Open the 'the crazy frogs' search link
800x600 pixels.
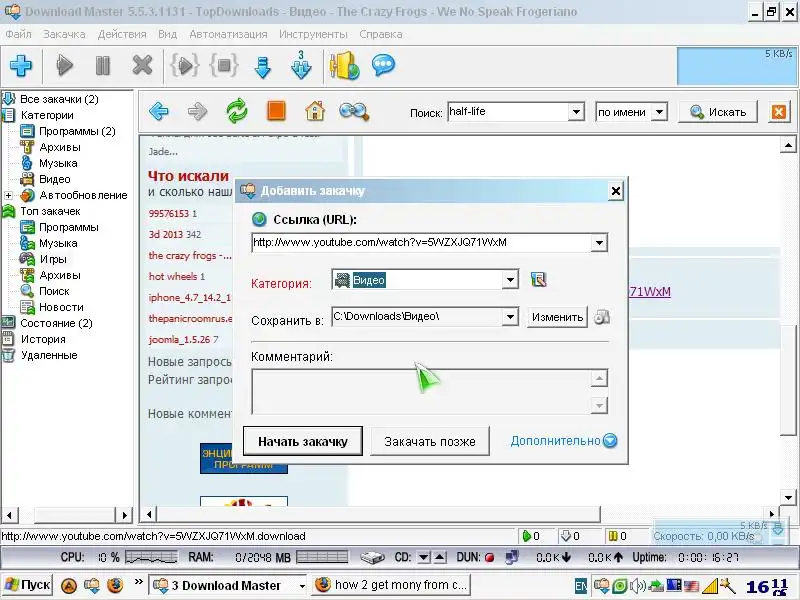point(190,255)
